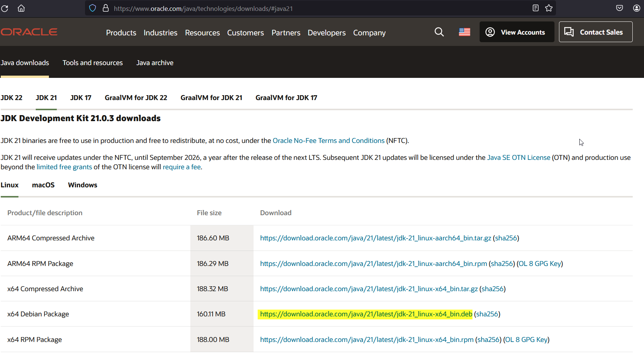Go to browser home page icon
Image resolution: width=644 pixels, height=354 pixels.
pyautogui.click(x=21, y=8)
